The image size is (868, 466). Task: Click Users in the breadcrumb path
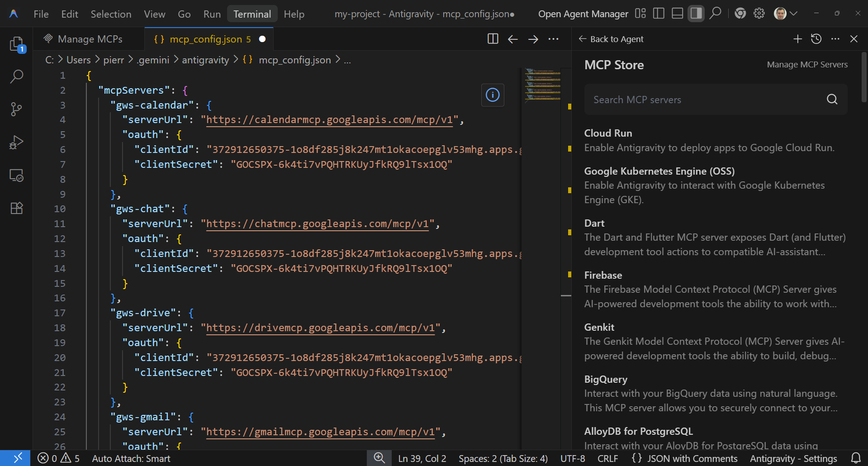[x=79, y=60]
